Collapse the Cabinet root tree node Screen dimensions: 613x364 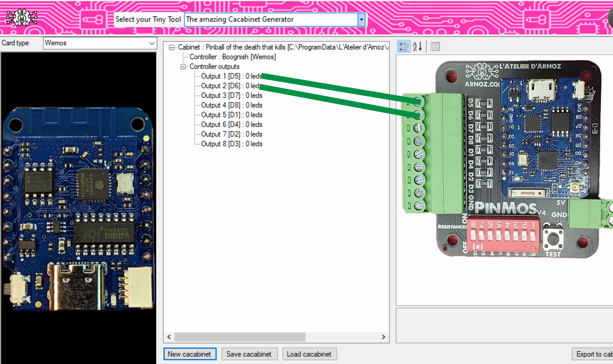[172, 47]
